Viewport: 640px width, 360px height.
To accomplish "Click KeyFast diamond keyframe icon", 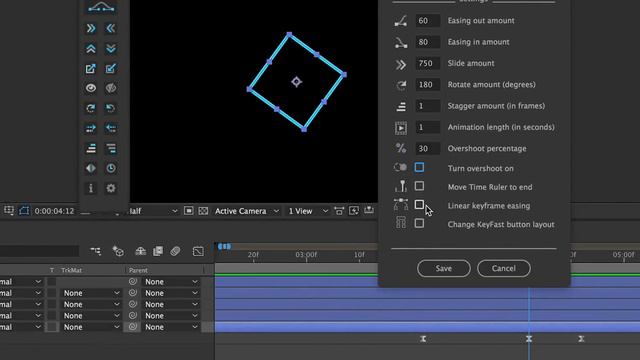I will 91,168.
